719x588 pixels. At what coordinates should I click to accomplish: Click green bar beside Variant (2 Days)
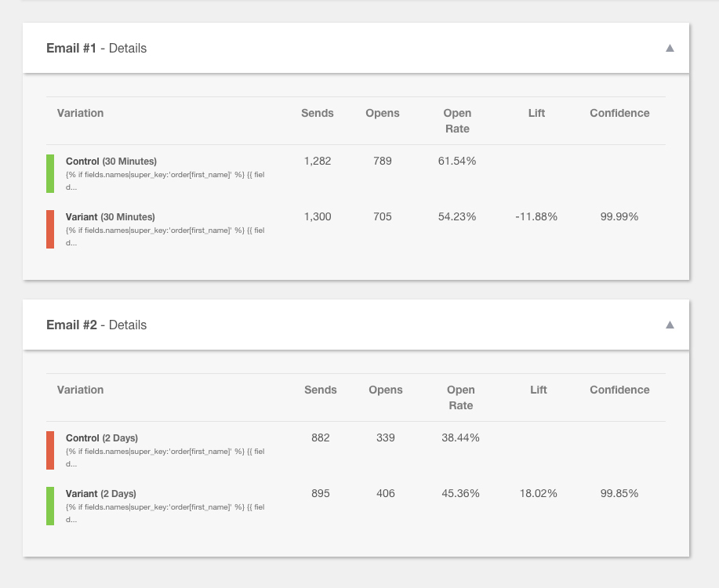[x=50, y=506]
